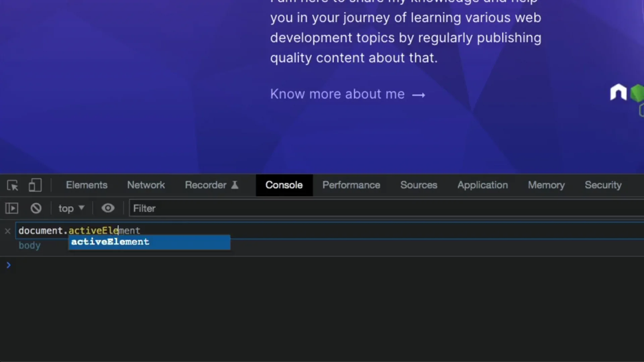Viewport: 644px width, 362px height.
Task: Show the console sidebar
Action: click(x=11, y=208)
